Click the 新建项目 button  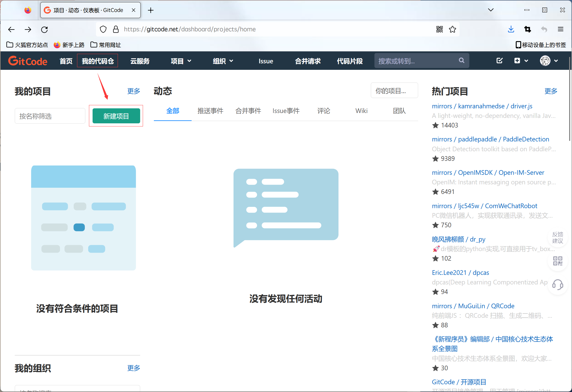[x=116, y=116]
